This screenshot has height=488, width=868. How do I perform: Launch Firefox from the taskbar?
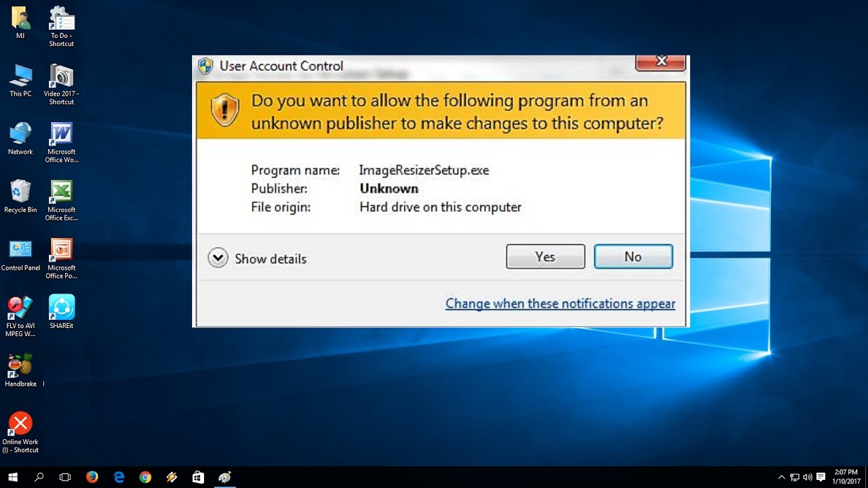click(92, 477)
